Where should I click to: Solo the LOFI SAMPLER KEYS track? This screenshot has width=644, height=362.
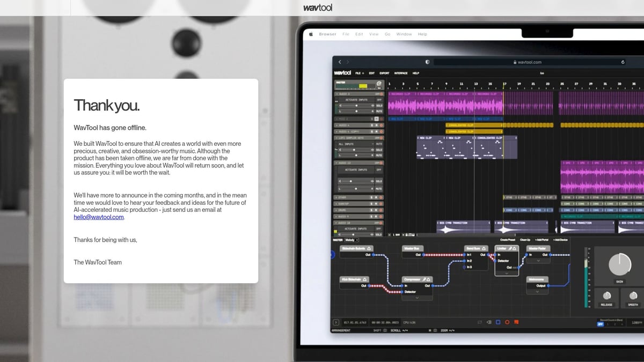379,150
